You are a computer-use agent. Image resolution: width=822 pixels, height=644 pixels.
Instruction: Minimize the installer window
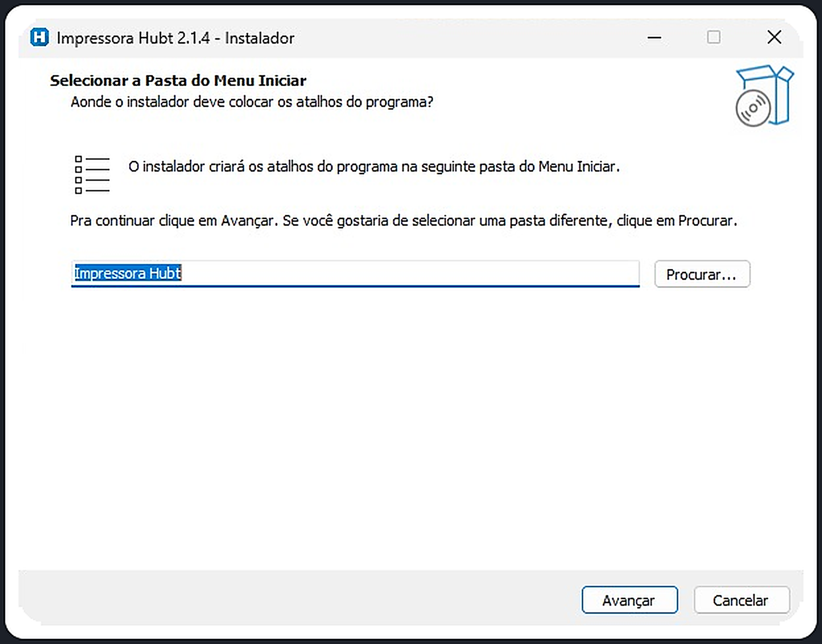[654, 37]
